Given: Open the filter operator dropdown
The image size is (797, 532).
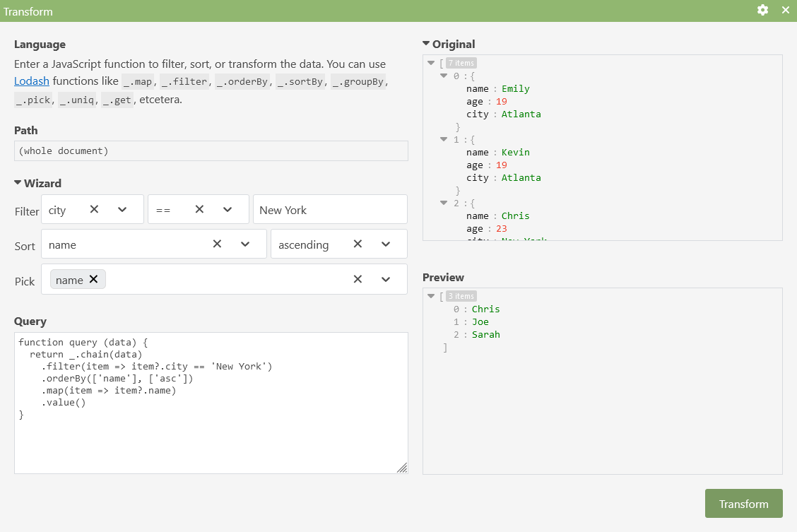Looking at the screenshot, I should 228,209.
